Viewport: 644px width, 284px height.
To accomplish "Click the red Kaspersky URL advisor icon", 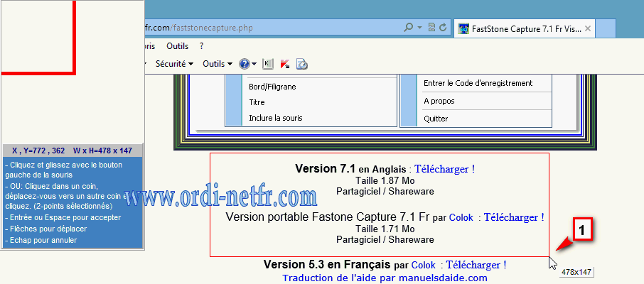I will coord(285,64).
